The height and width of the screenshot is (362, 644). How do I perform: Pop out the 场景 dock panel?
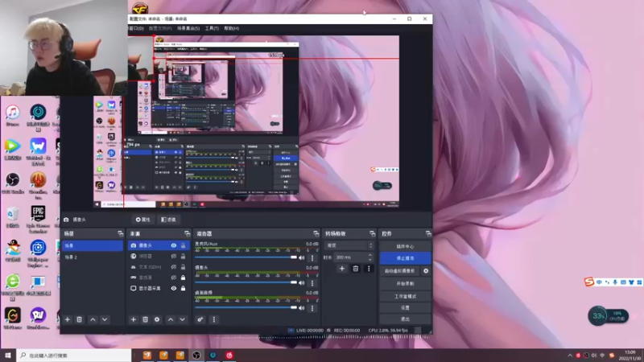point(120,233)
